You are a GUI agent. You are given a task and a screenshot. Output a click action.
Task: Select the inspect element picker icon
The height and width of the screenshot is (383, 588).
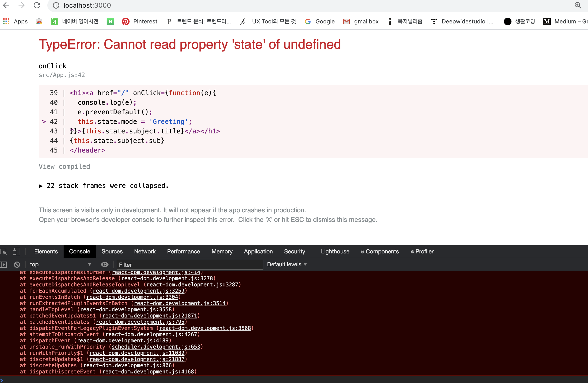[x=4, y=252]
